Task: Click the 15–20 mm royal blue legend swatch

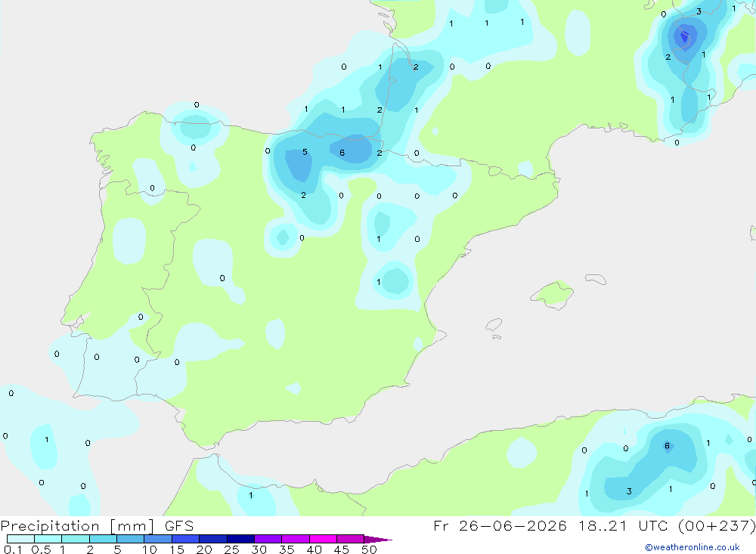Action: (x=185, y=539)
